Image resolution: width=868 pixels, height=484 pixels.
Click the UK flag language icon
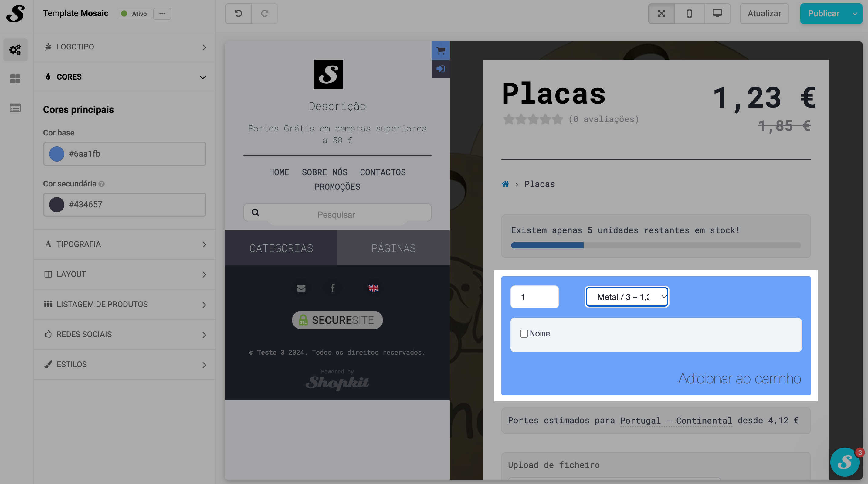pos(373,288)
